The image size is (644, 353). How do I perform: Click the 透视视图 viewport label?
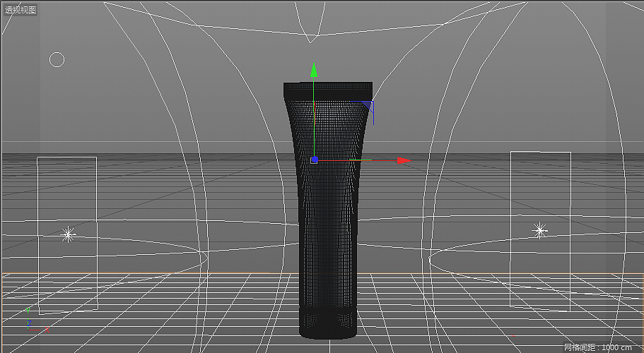point(21,10)
